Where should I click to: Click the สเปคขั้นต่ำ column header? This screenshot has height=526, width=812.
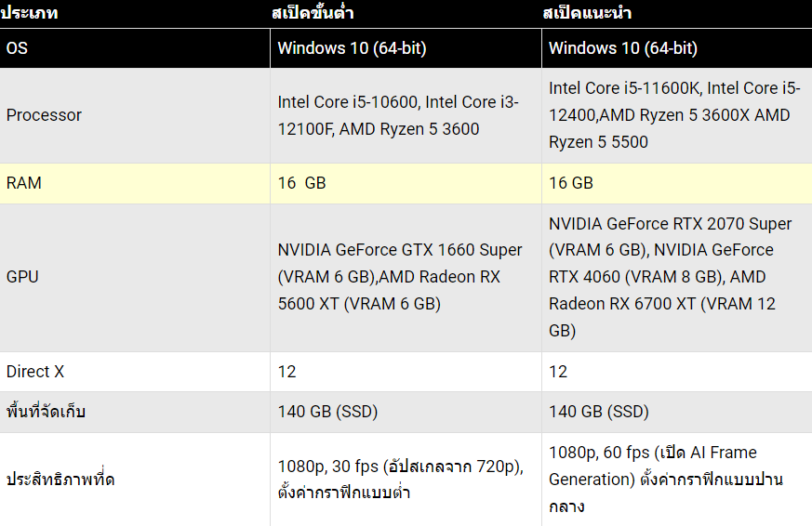pyautogui.click(x=313, y=13)
